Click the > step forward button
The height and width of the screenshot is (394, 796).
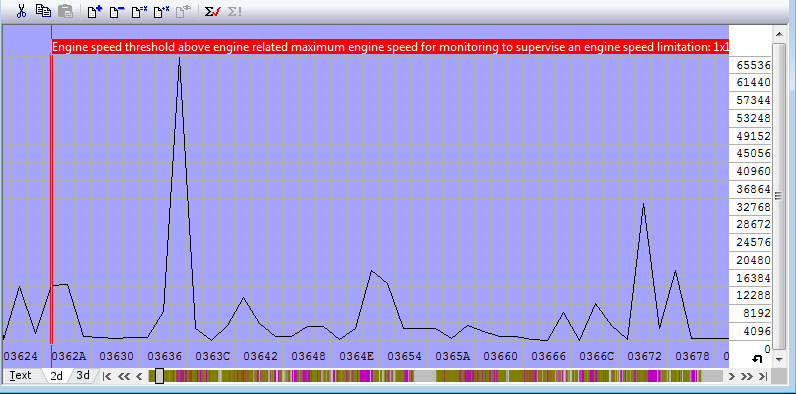pyautogui.click(x=732, y=376)
